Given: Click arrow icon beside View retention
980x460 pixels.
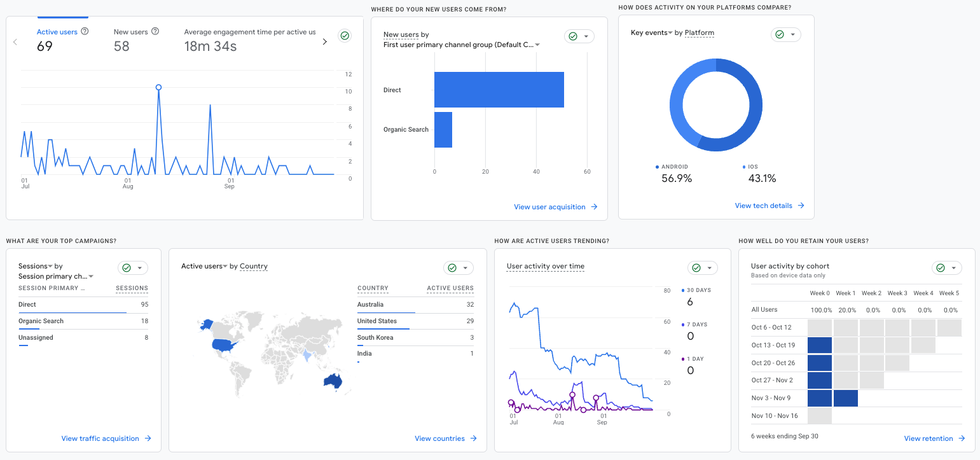Looking at the screenshot, I should click(x=962, y=438).
